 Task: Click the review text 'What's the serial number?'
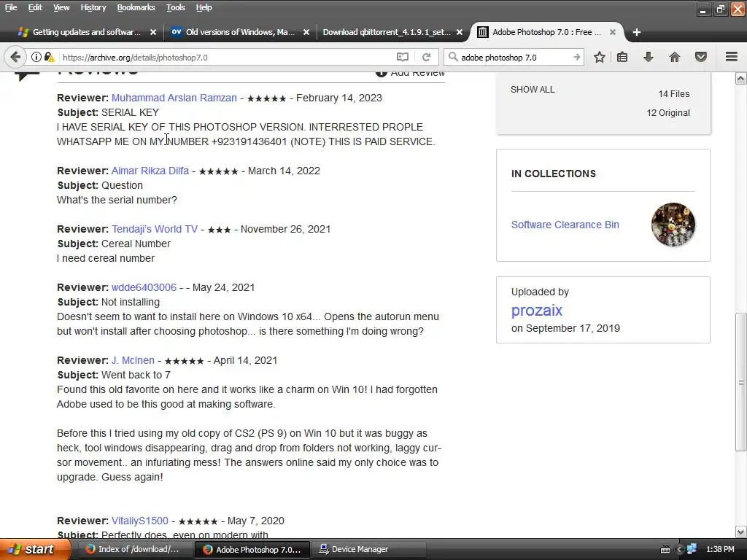point(117,200)
